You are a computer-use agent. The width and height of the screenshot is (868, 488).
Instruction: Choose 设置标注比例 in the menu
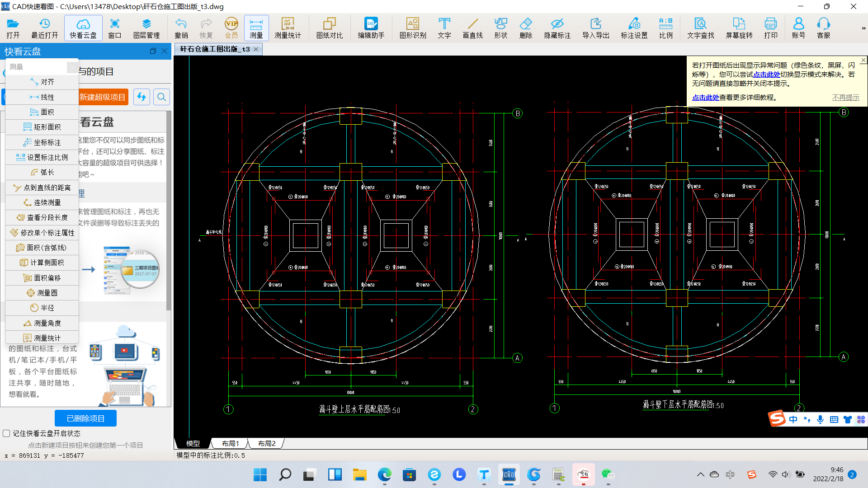42,157
